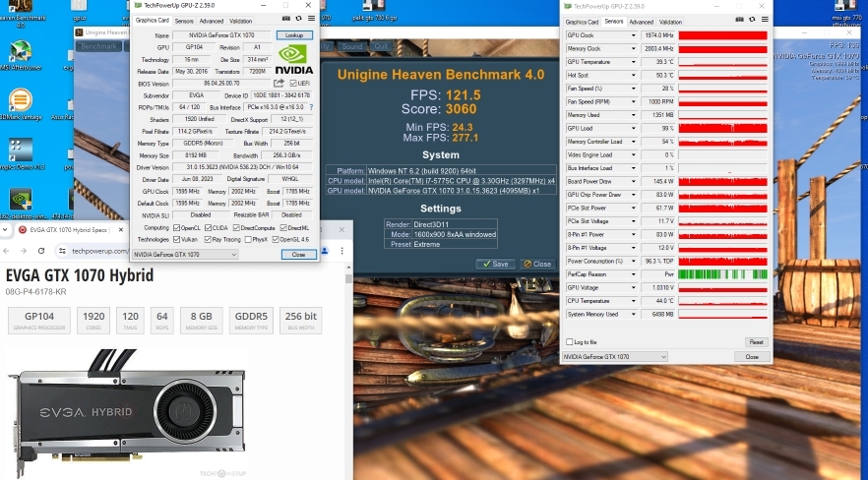The image size is (868, 480).
Task: Open palit gtx 780 6 go desktop icon
Action: (374, 11)
